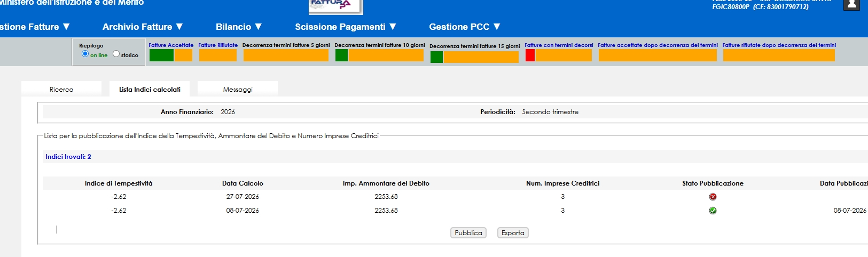Open the Messaggi tab
This screenshot has width=868, height=257.
click(238, 89)
